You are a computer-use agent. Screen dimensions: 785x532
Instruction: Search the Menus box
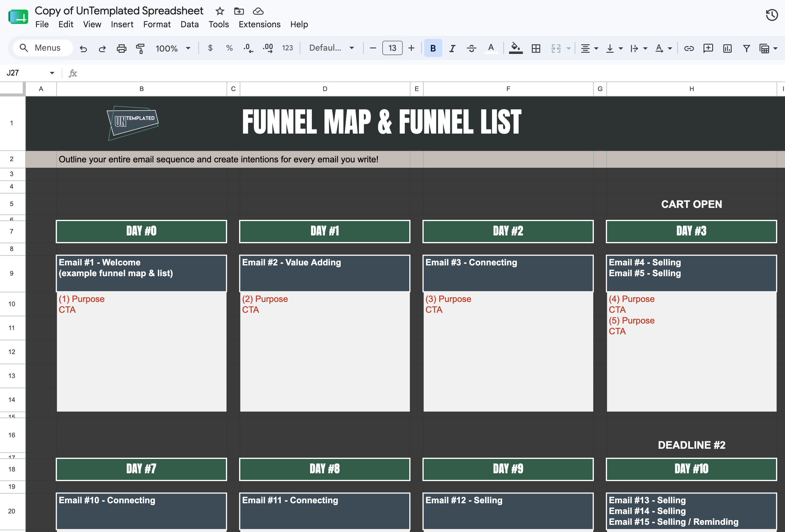point(43,48)
